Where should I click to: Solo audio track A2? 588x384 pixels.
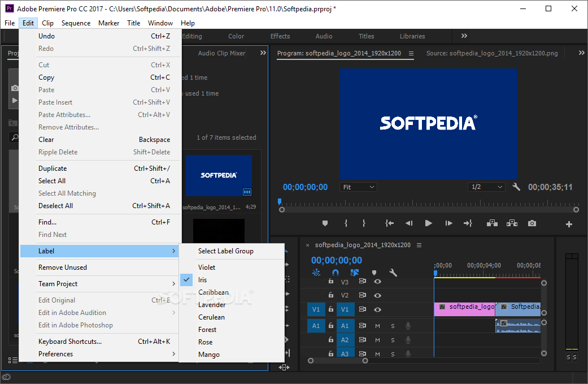tap(393, 340)
